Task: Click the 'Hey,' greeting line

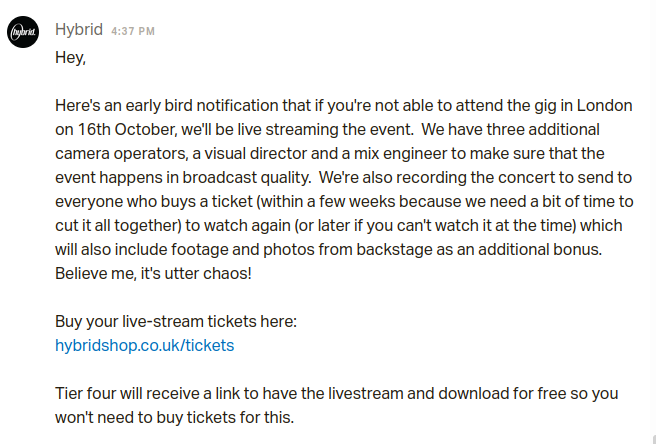Action: click(x=70, y=57)
